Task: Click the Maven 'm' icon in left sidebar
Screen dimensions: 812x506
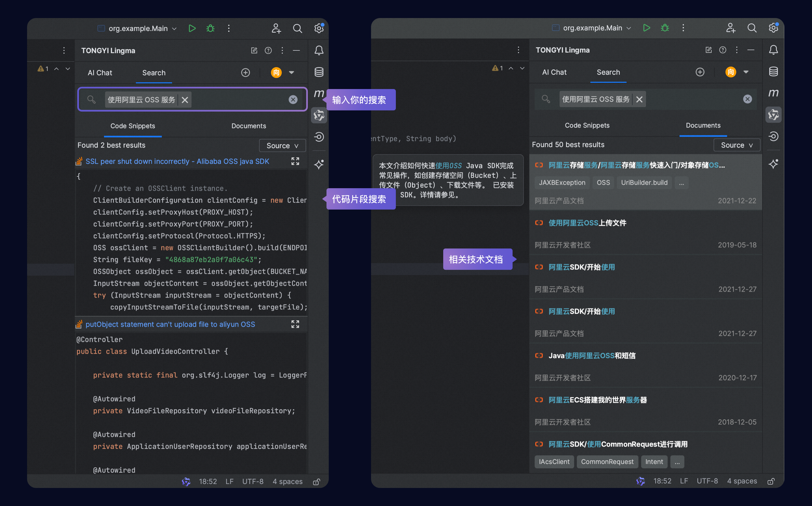Action: (x=319, y=93)
